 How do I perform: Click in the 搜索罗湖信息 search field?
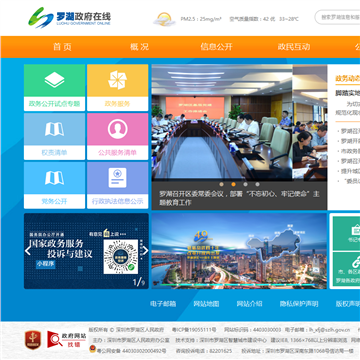coord(337,17)
